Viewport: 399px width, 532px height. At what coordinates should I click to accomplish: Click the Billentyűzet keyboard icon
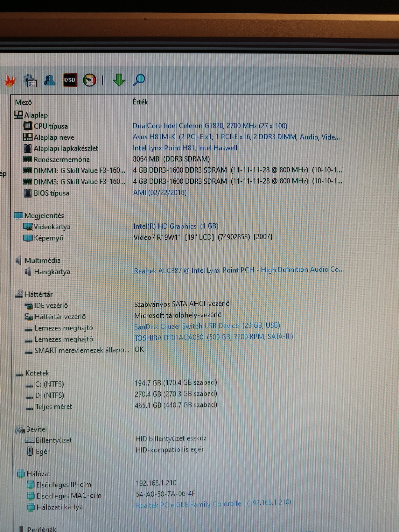tap(30, 440)
